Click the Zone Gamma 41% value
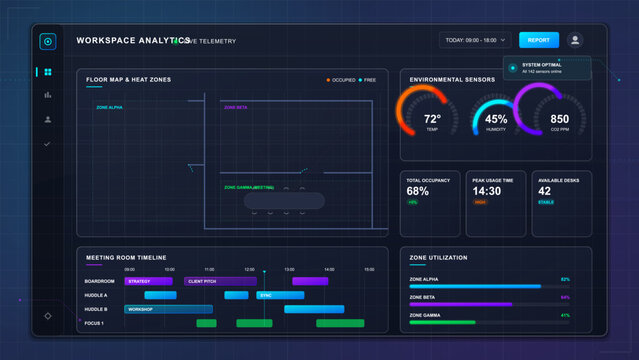 pyautogui.click(x=565, y=315)
